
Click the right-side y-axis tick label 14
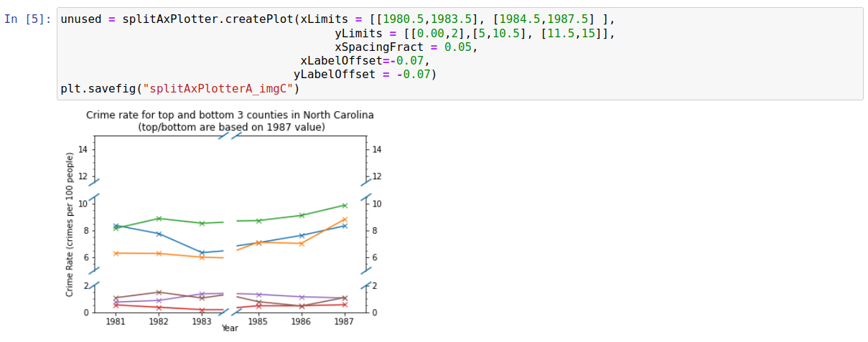pos(377,149)
